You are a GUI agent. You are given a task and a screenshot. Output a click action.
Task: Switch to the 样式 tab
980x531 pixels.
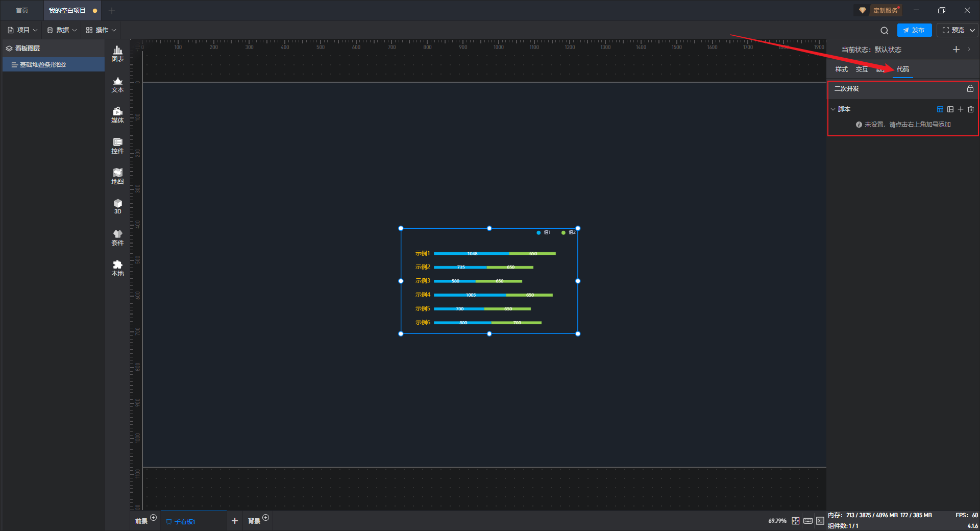(841, 69)
